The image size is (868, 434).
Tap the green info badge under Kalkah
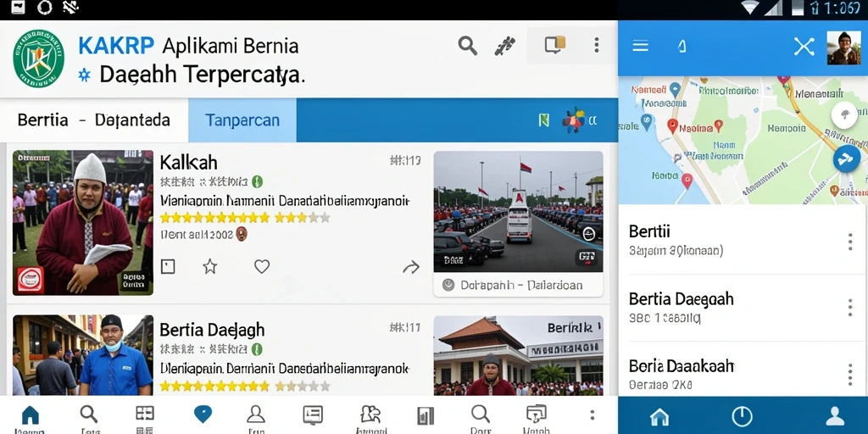pyautogui.click(x=257, y=181)
